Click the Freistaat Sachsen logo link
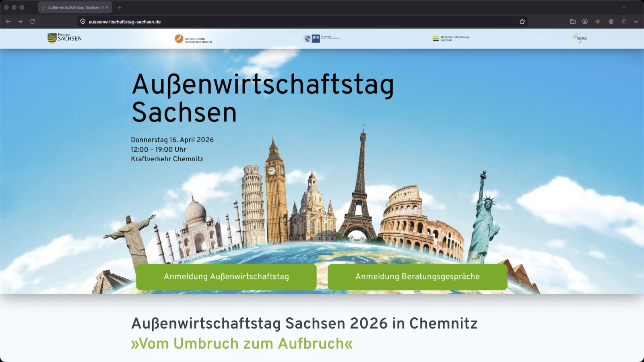The width and height of the screenshot is (644, 362). [x=64, y=37]
